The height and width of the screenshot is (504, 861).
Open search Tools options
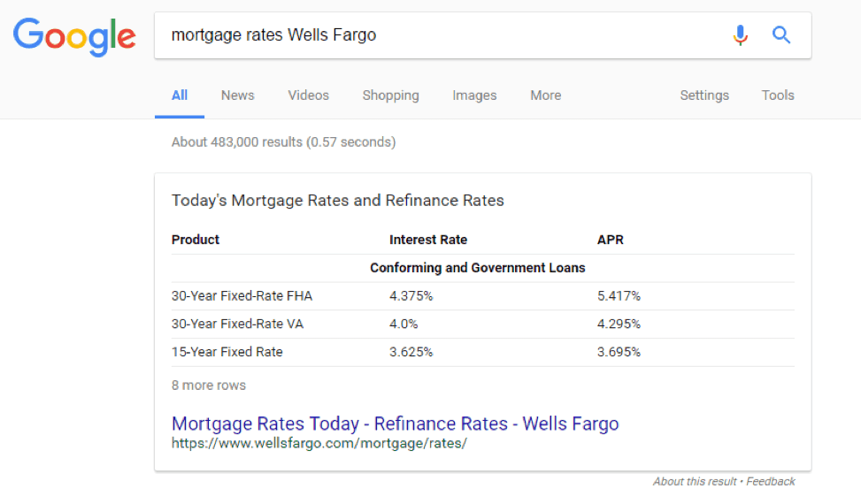pos(778,95)
